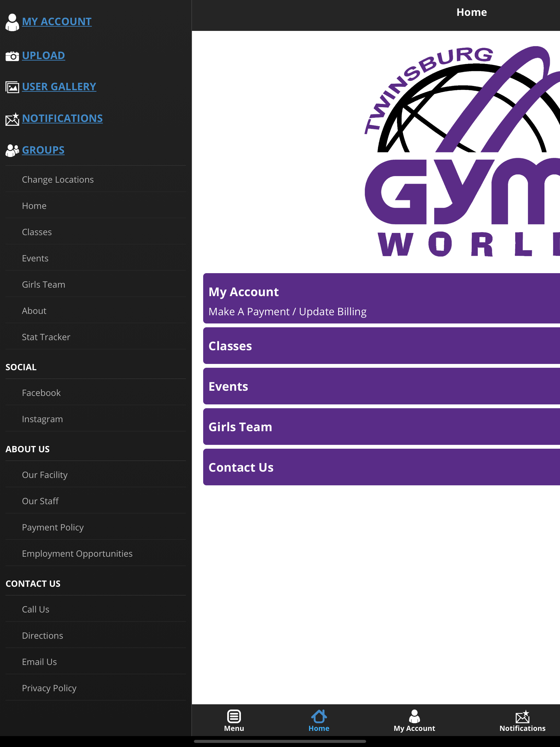Tap the My Account tab label

pyautogui.click(x=415, y=728)
